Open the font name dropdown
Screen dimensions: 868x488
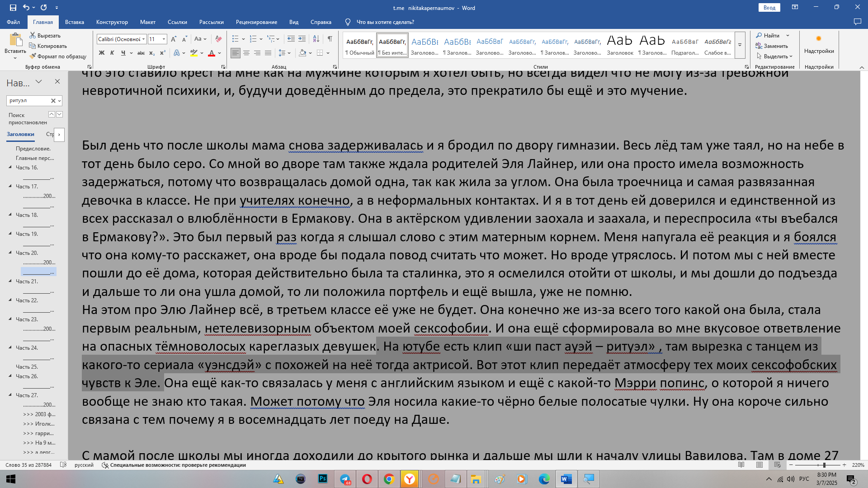pos(143,39)
